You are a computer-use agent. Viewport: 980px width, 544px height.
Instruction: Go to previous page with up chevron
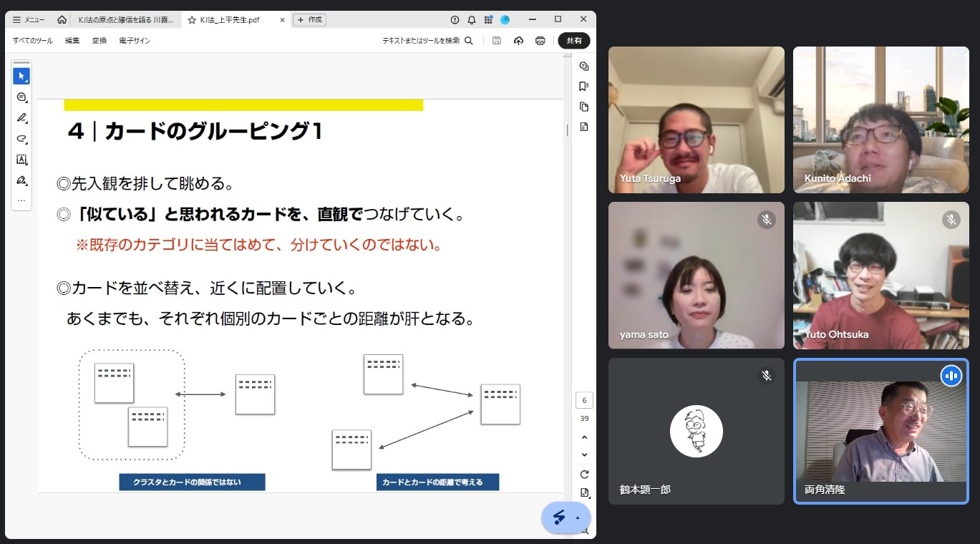point(584,437)
